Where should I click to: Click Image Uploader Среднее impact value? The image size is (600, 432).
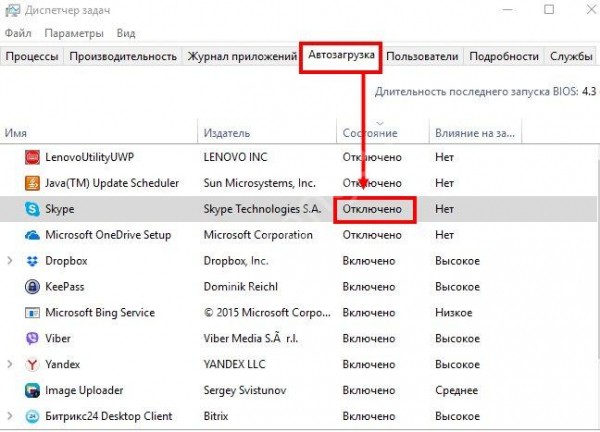(457, 390)
